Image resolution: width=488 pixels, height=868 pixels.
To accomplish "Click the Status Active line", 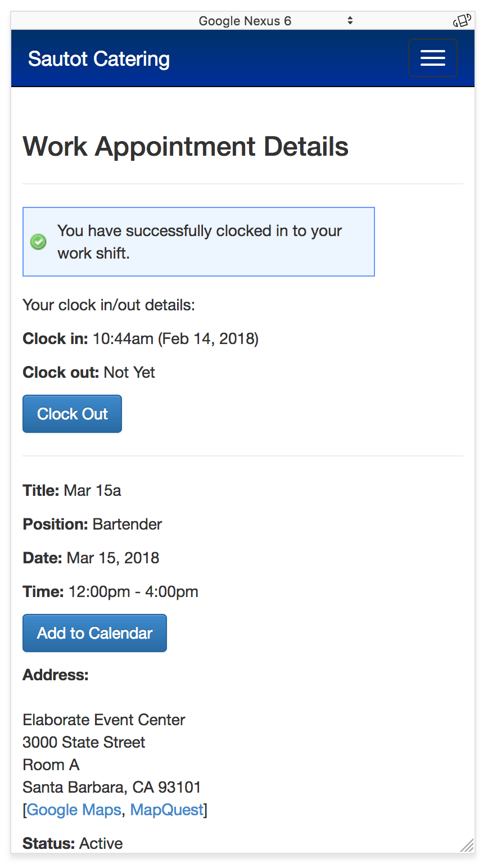I will [x=73, y=843].
